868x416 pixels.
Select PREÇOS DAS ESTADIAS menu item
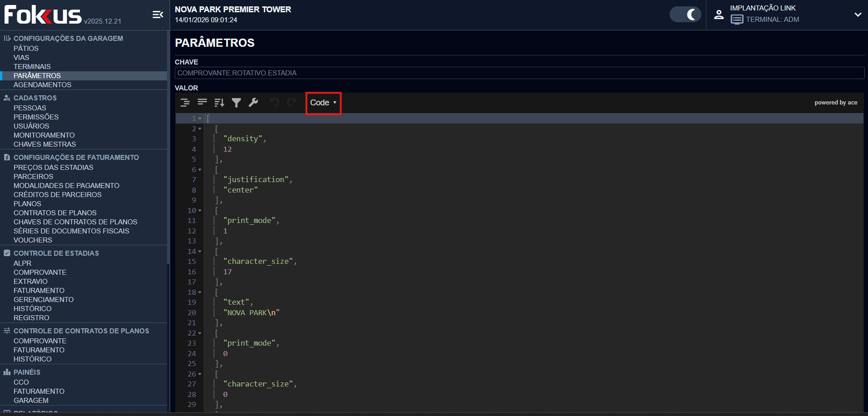pos(53,168)
